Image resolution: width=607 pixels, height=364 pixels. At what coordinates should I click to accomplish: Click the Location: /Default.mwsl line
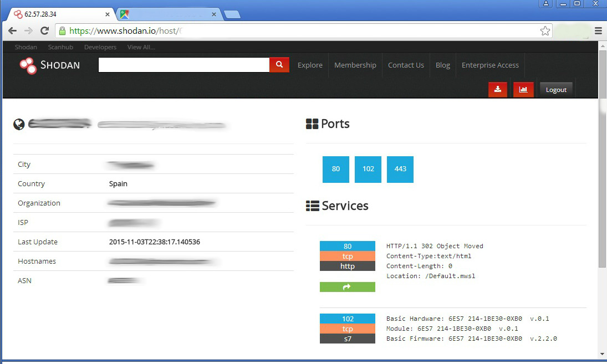[431, 276]
